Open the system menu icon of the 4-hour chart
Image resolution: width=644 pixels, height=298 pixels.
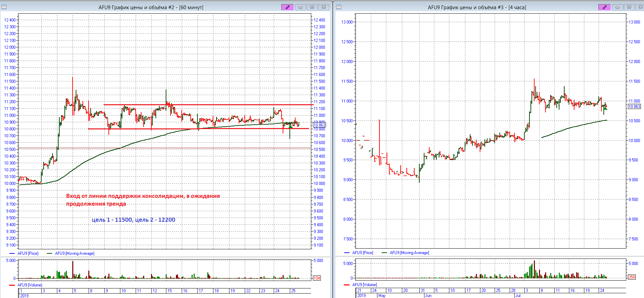pyautogui.click(x=339, y=7)
